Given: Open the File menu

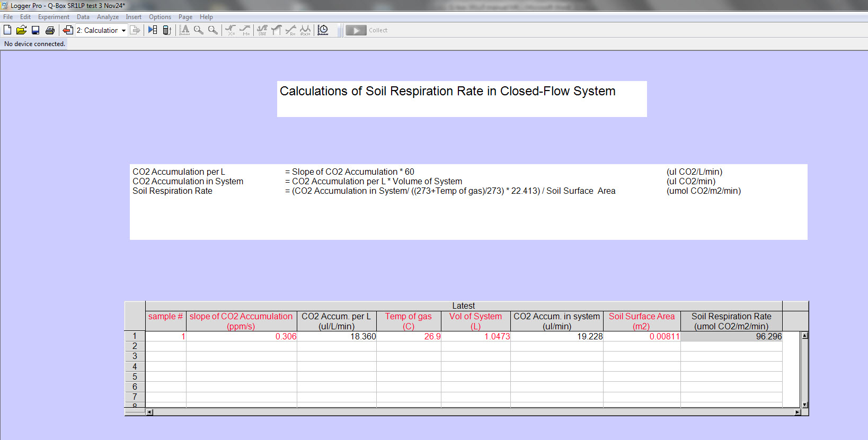Looking at the screenshot, I should [8, 17].
